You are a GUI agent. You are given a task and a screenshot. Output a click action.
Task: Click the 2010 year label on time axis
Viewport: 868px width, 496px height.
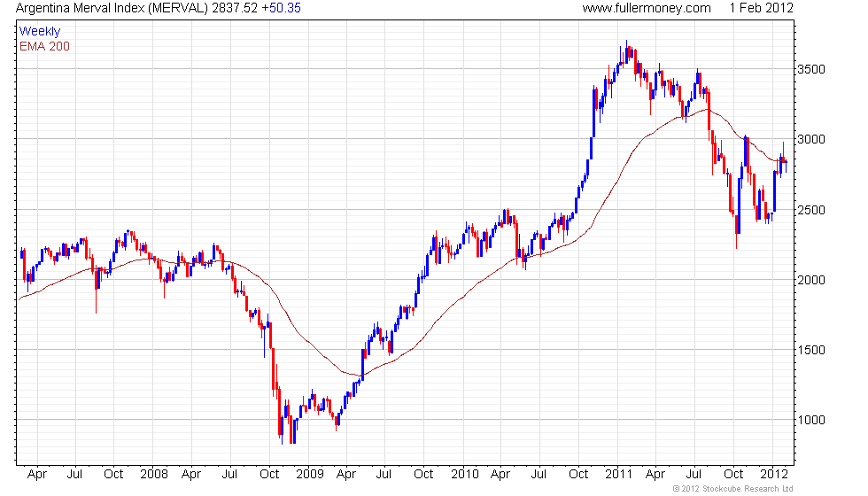(464, 474)
